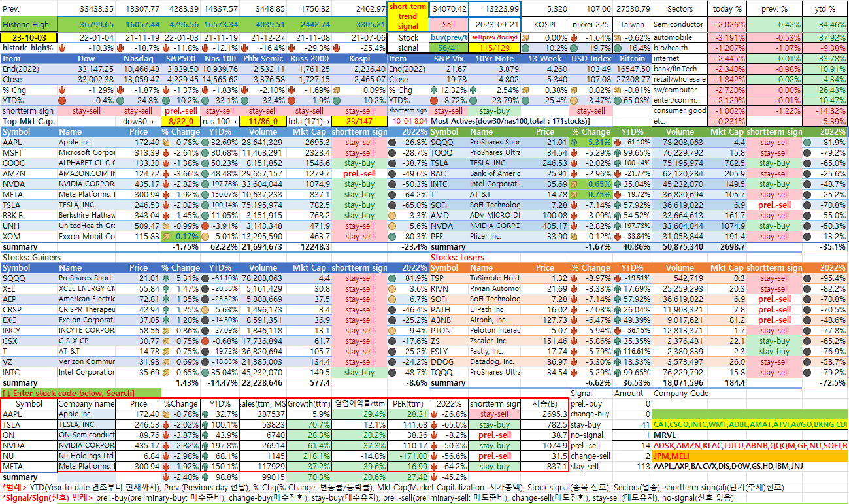The height and width of the screenshot is (504, 849).
Task: Select the orange JPM,MELI company code cell
Action: 750,456
